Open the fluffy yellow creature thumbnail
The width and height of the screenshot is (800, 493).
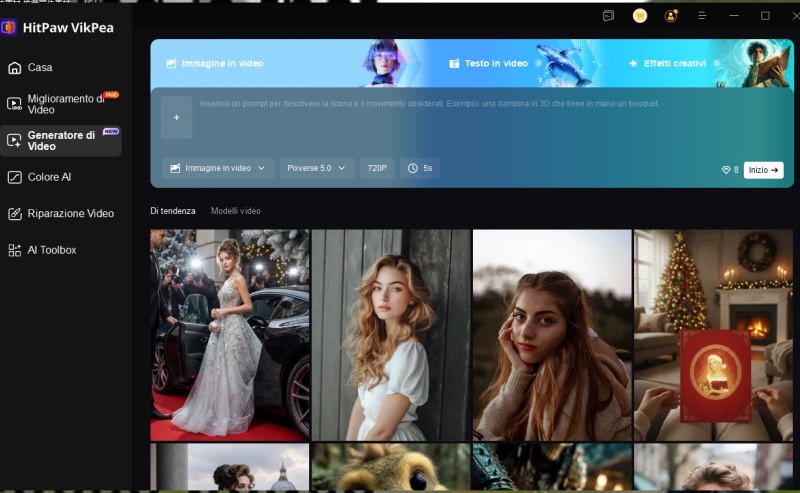[x=391, y=467]
